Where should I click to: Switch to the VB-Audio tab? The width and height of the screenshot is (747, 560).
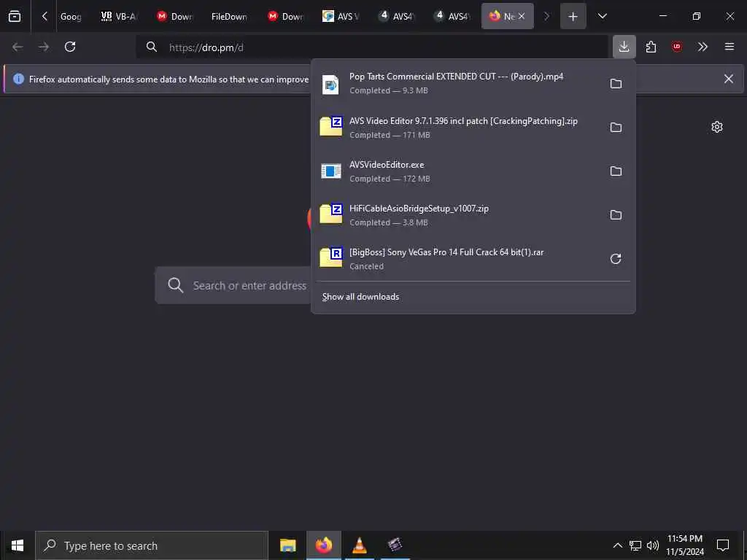tap(119, 16)
